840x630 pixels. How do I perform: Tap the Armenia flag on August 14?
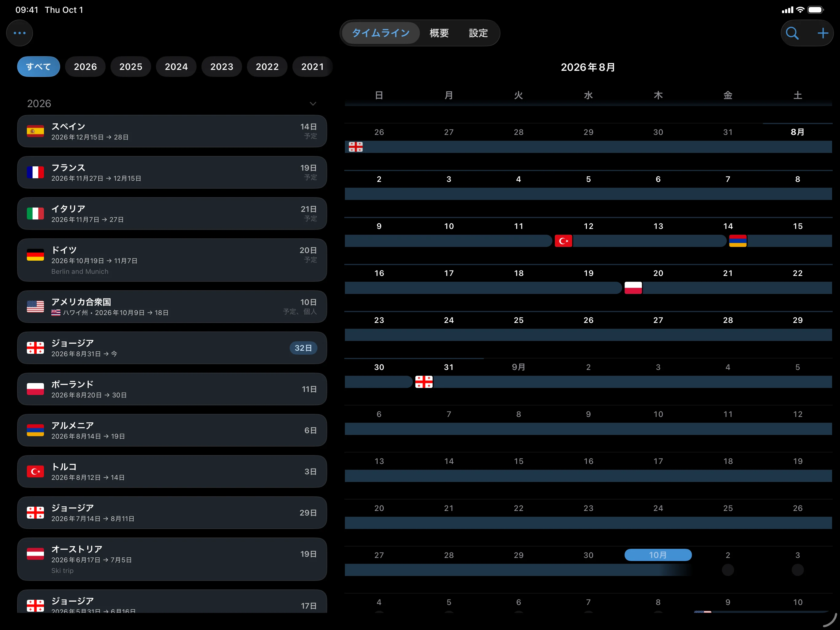click(x=737, y=241)
